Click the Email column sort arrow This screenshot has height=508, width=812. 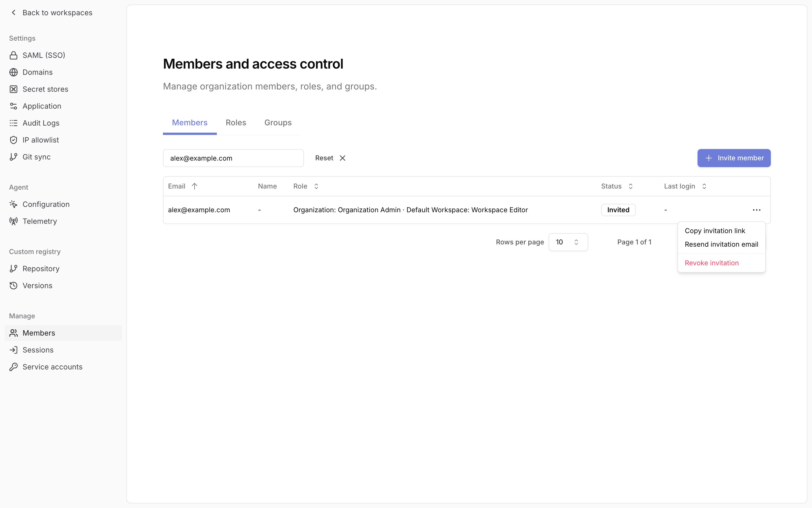click(194, 186)
